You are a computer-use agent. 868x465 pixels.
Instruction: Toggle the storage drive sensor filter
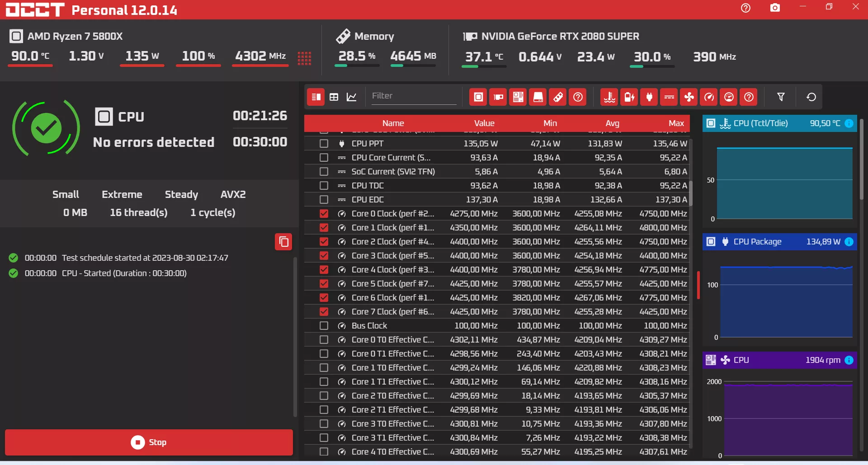pos(538,97)
